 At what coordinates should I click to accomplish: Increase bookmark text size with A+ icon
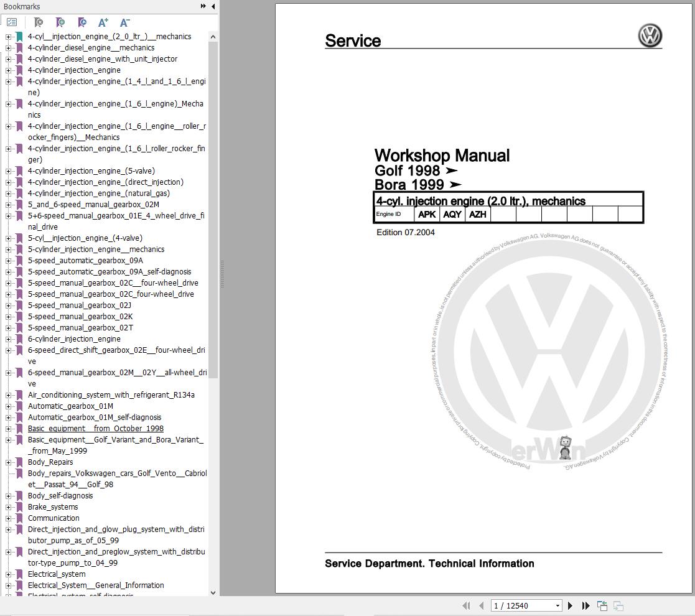(x=103, y=22)
